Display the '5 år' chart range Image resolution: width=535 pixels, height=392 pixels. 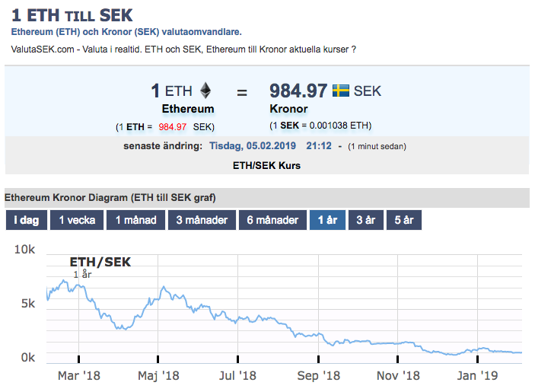click(x=404, y=220)
